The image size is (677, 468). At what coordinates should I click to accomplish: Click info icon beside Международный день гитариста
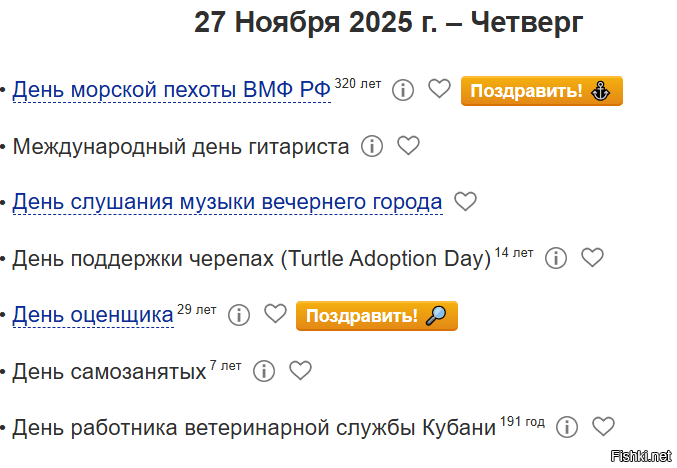pos(372,146)
